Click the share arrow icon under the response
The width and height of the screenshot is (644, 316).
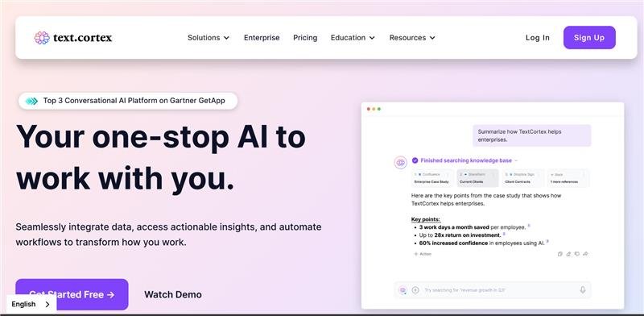[586, 254]
